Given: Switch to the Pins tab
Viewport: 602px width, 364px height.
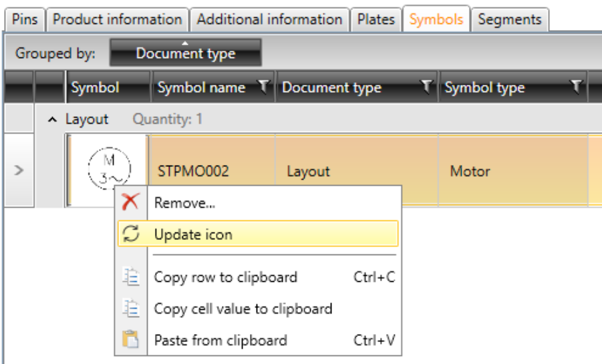Looking at the screenshot, I should pos(25,19).
